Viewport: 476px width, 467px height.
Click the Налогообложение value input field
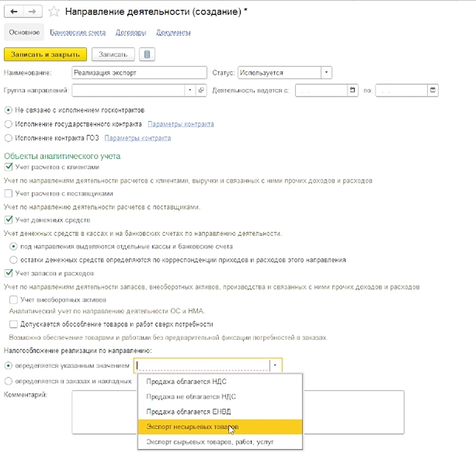[201, 365]
